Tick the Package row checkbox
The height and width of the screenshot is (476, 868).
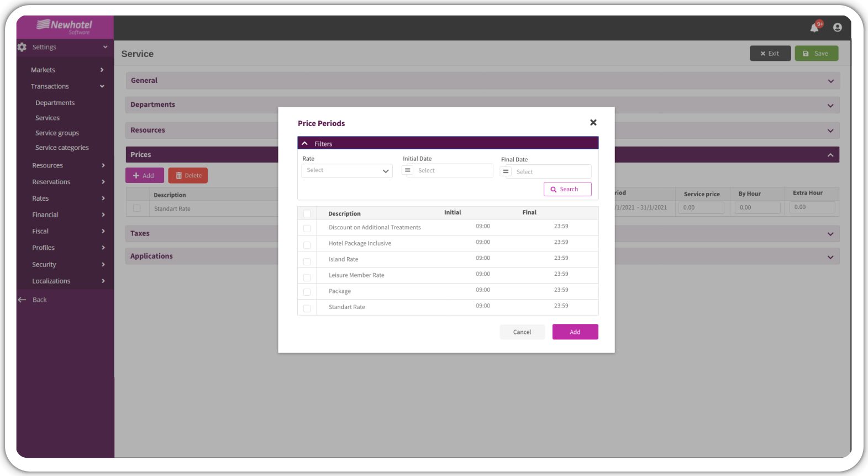click(307, 292)
